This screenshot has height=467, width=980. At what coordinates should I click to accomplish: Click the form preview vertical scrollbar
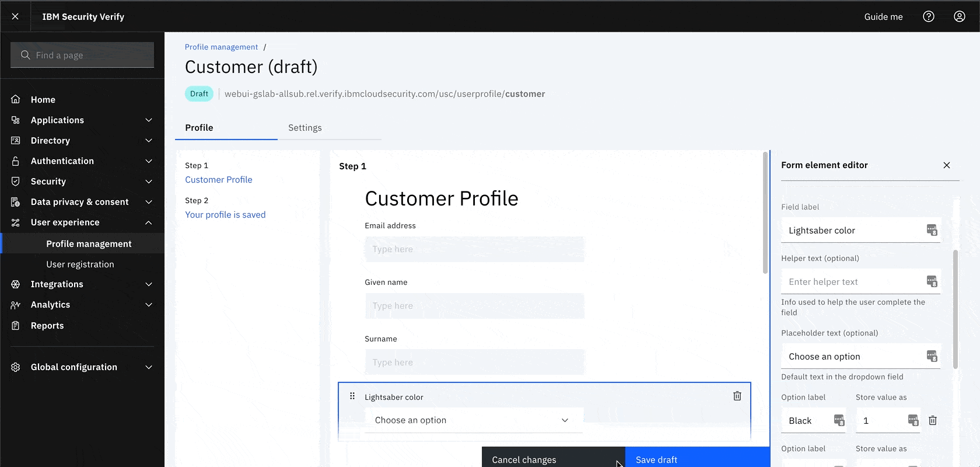click(x=765, y=212)
